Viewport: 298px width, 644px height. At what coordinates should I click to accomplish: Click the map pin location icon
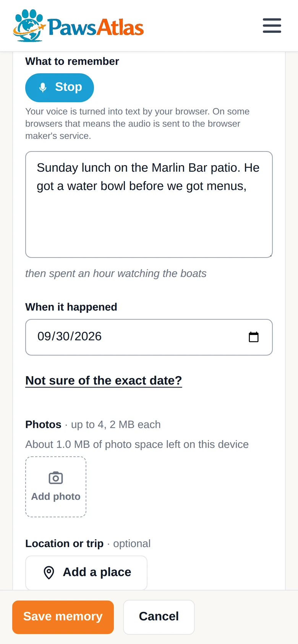point(49,573)
